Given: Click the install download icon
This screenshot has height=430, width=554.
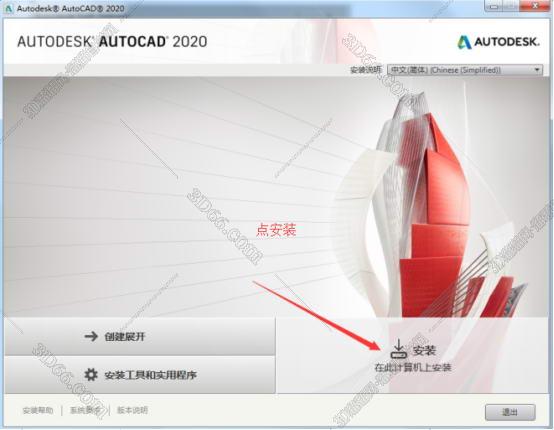Looking at the screenshot, I should [399, 349].
